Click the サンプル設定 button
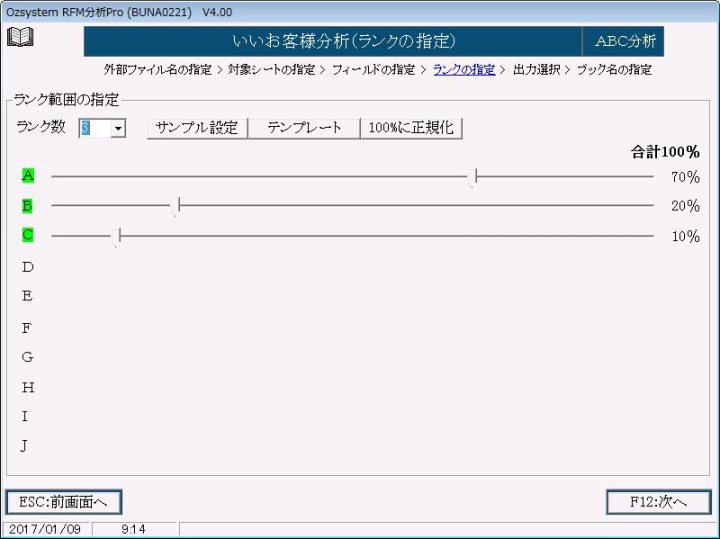The image size is (720, 539). (197, 128)
